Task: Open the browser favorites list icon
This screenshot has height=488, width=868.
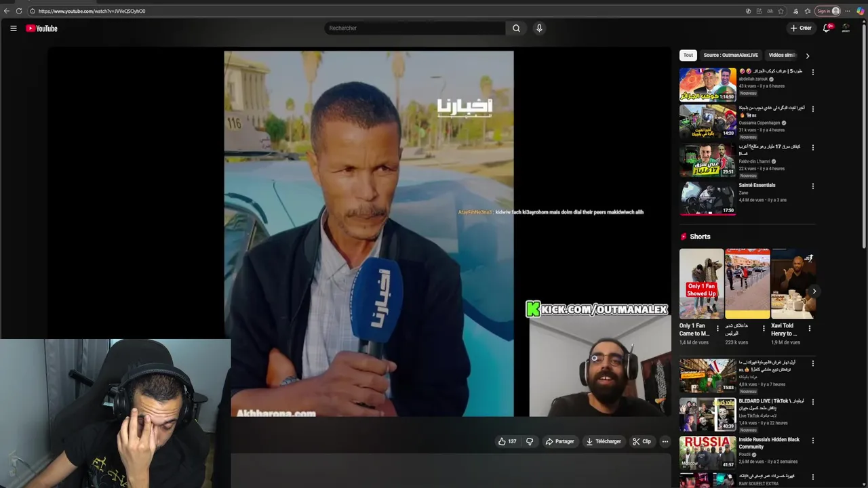Action: coord(808,11)
